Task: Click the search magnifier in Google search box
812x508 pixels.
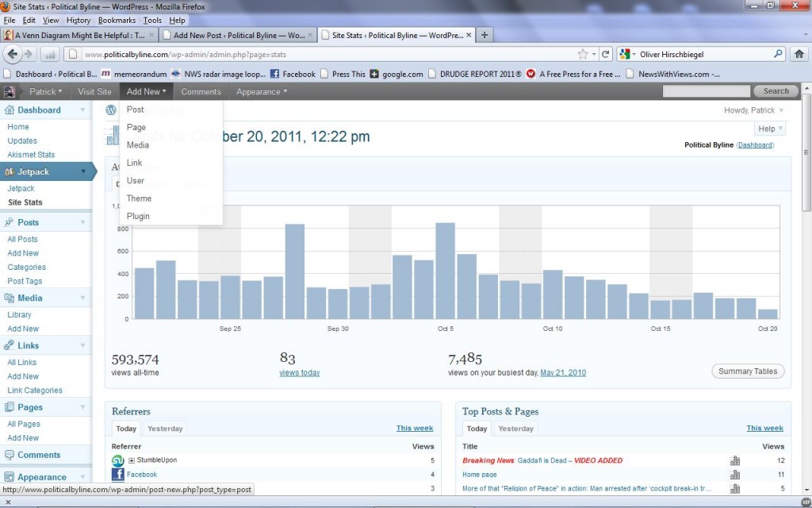Action: tap(778, 54)
